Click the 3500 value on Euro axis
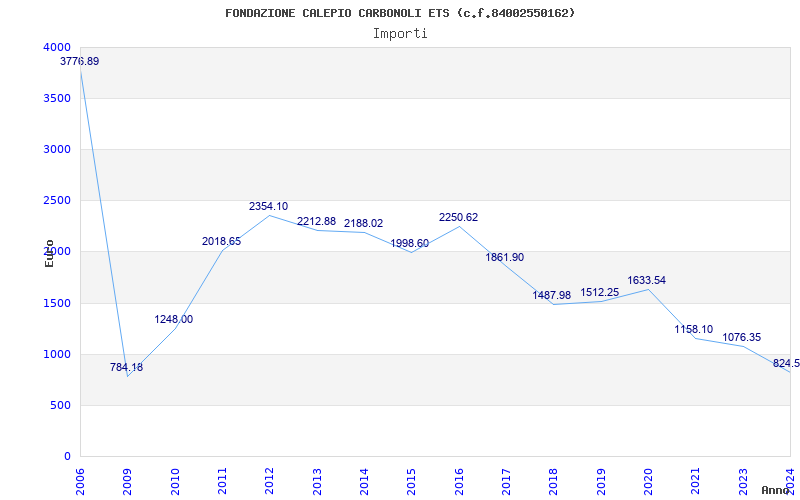 [x=55, y=98]
